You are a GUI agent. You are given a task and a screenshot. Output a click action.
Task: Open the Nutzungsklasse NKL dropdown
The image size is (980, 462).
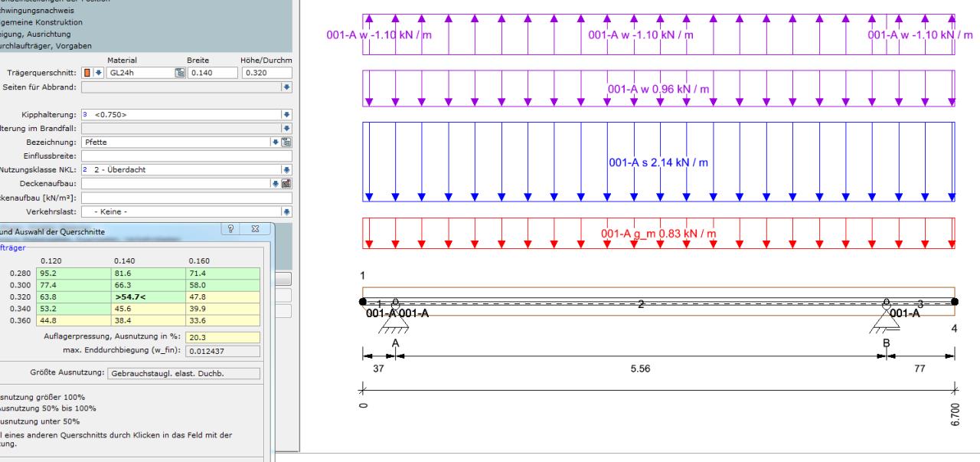tap(287, 169)
